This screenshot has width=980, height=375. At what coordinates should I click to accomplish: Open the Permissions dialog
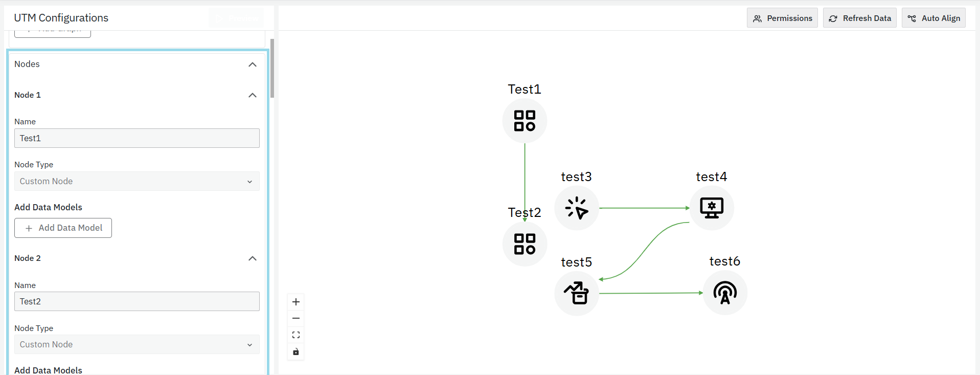(x=782, y=18)
